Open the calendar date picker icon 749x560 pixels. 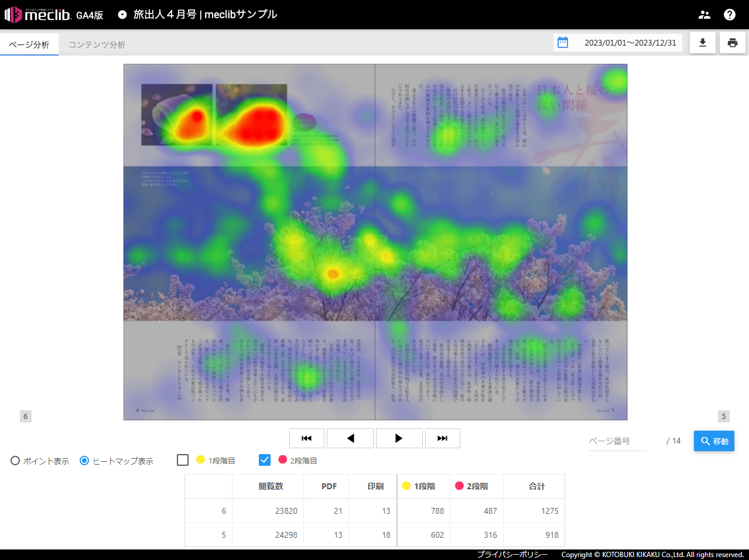(563, 43)
